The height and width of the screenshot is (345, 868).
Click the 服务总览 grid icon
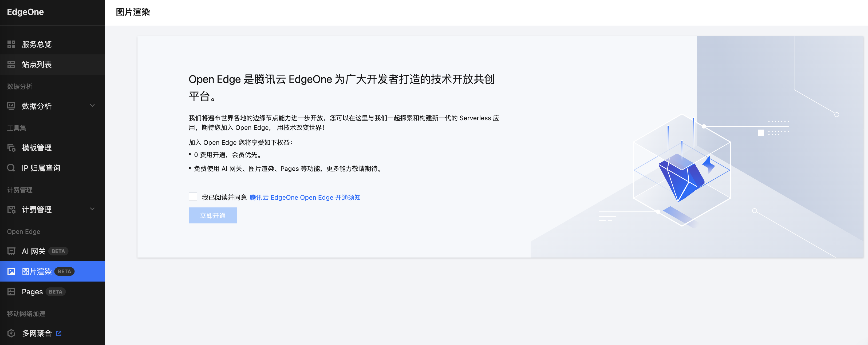point(11,44)
